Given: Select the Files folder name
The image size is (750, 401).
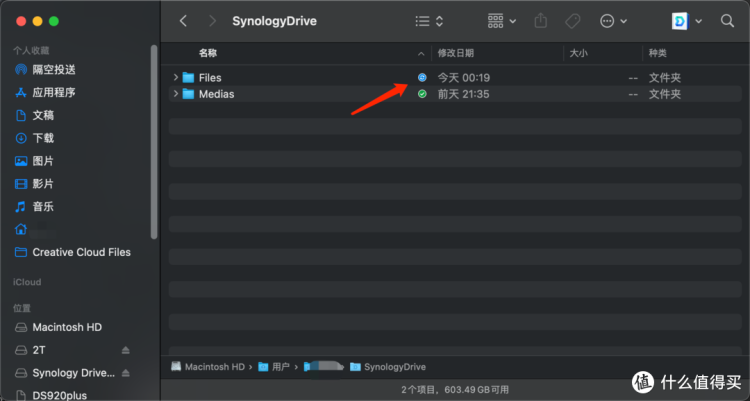Looking at the screenshot, I should click(x=210, y=78).
